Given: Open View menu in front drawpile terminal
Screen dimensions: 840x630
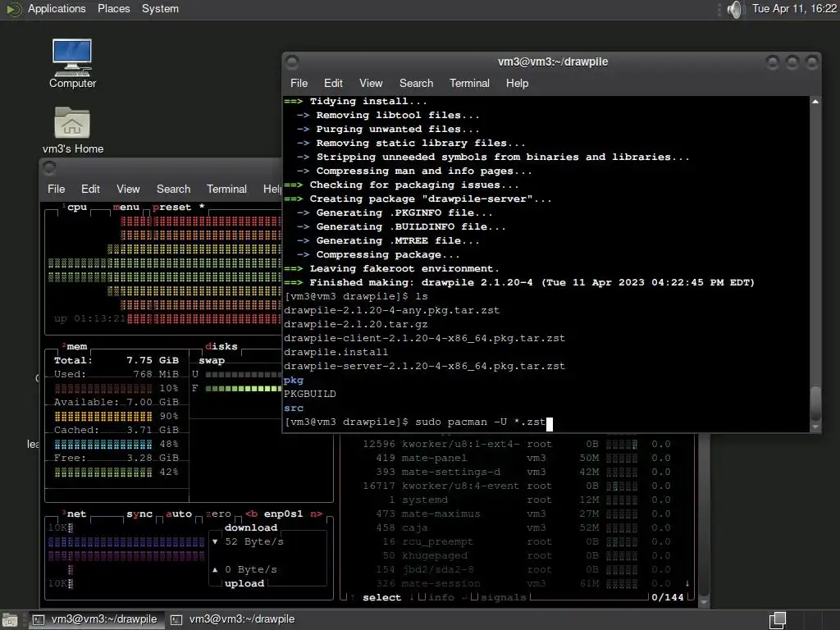Looking at the screenshot, I should (x=371, y=83).
